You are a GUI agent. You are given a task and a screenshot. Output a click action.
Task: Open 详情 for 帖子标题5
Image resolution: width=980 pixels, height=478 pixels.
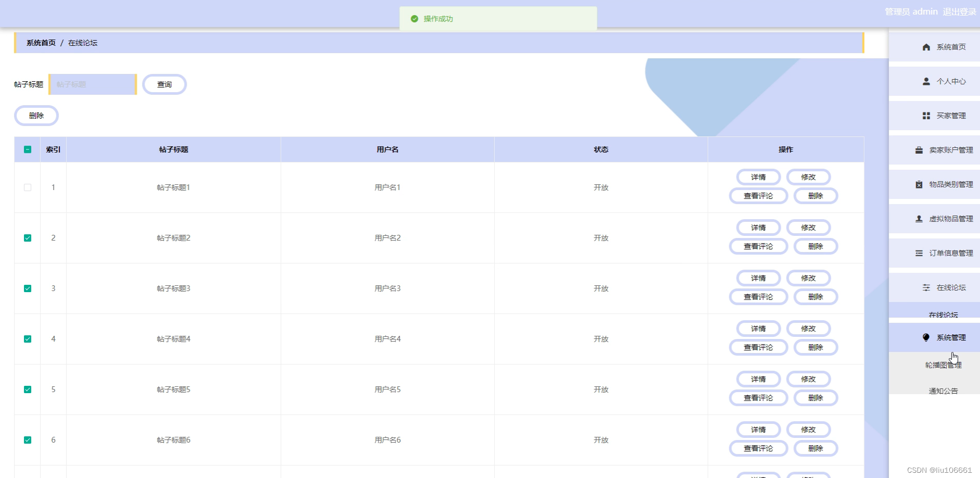758,379
